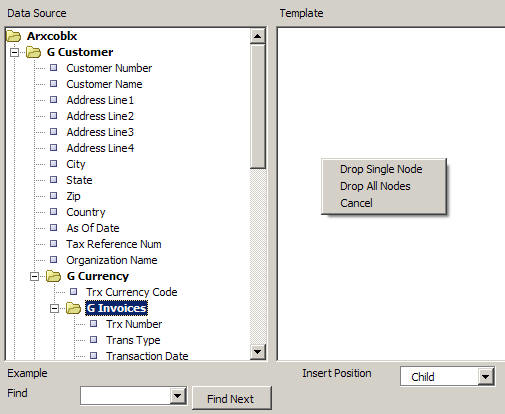Open the Find combo box dropdown arrow
Image resolution: width=505 pixels, height=414 pixels.
pos(178,396)
